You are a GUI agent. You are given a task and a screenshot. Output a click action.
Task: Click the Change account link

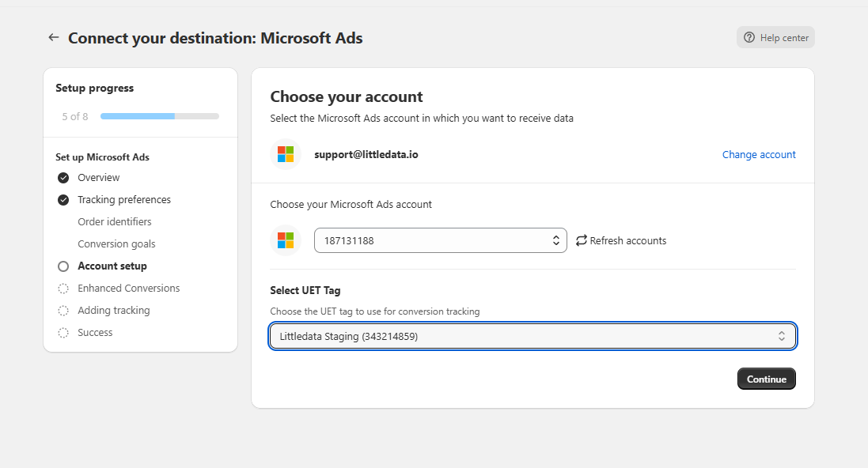click(759, 155)
